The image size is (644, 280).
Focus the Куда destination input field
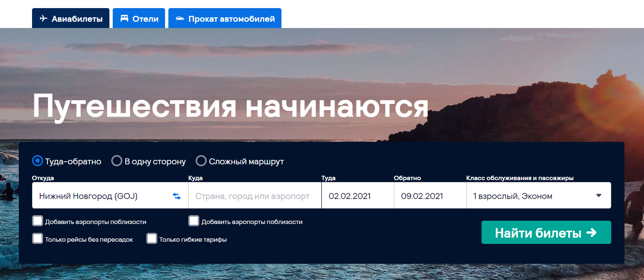click(255, 196)
